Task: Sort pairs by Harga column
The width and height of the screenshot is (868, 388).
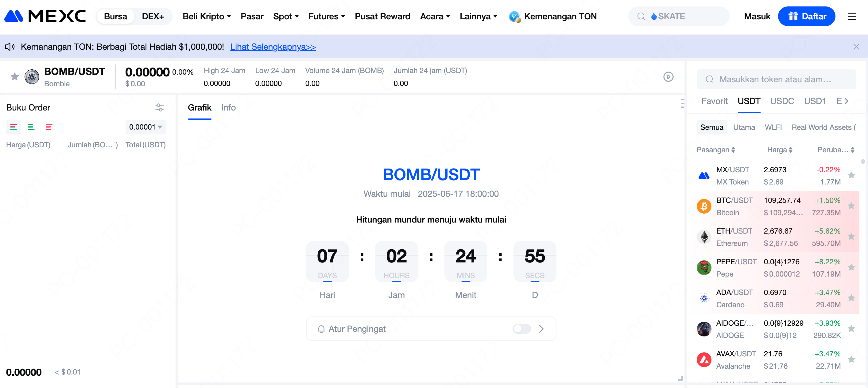Action: [779, 150]
